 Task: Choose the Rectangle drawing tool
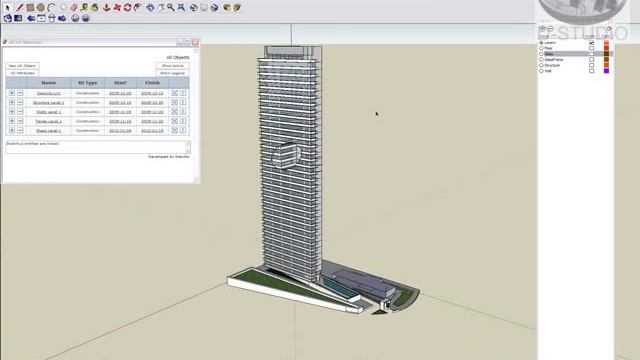[x=30, y=7]
